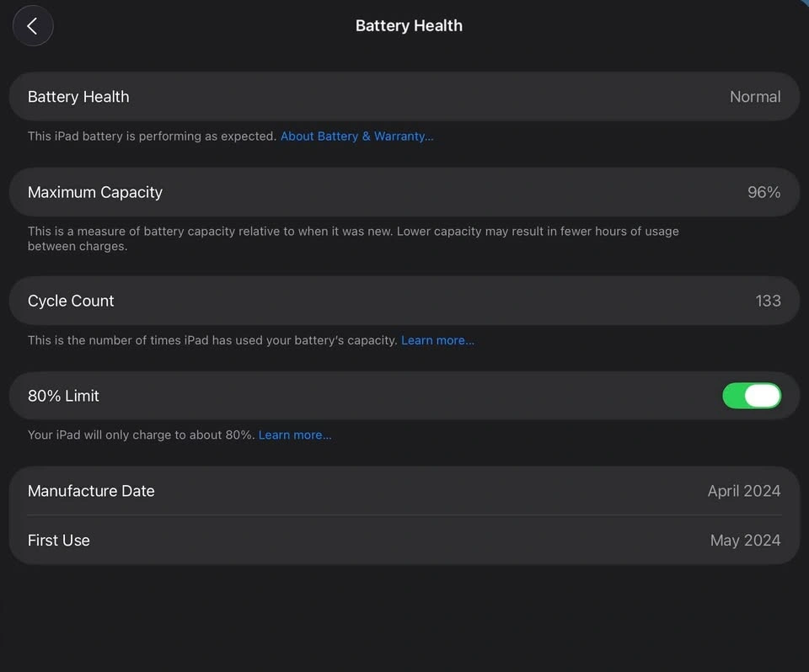Viewport: 809px width, 672px height.
Task: Click the April 2024 manufacture date value
Action: (x=743, y=491)
